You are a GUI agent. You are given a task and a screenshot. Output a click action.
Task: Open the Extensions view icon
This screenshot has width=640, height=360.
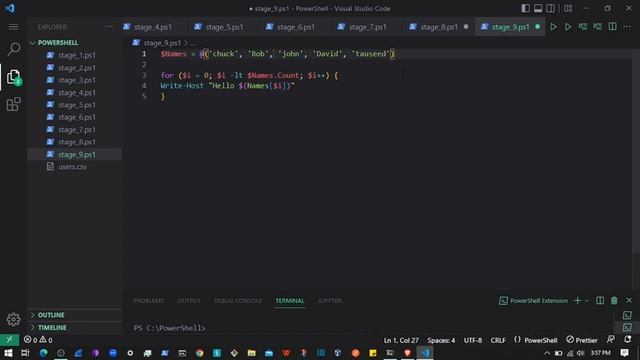point(13,104)
